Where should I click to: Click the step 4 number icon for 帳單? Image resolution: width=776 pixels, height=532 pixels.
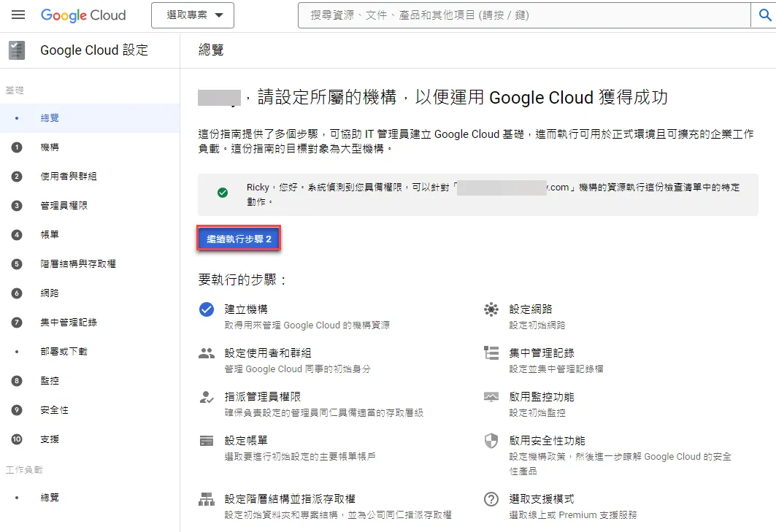pyautogui.click(x=17, y=234)
